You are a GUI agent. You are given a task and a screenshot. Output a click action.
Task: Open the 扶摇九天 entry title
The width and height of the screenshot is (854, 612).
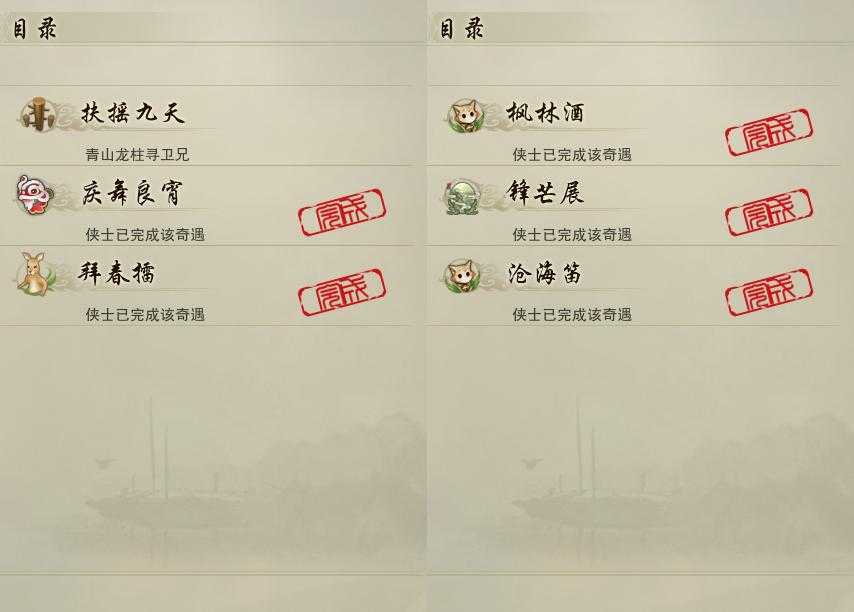pos(133,113)
